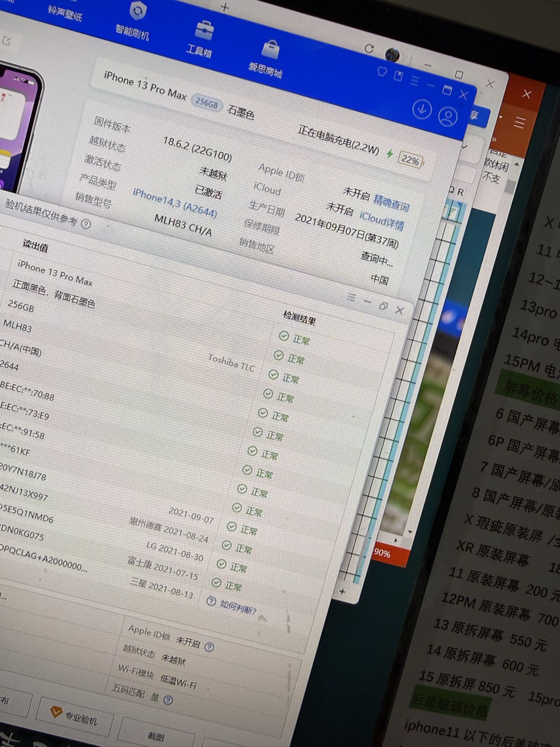560x747 pixels.
Task: Open a new browser tab with plus
Action: click(224, 7)
